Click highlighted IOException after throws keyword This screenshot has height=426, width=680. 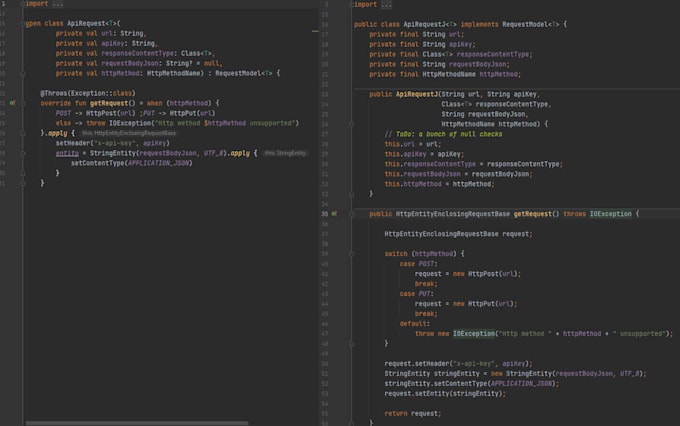[x=610, y=214]
